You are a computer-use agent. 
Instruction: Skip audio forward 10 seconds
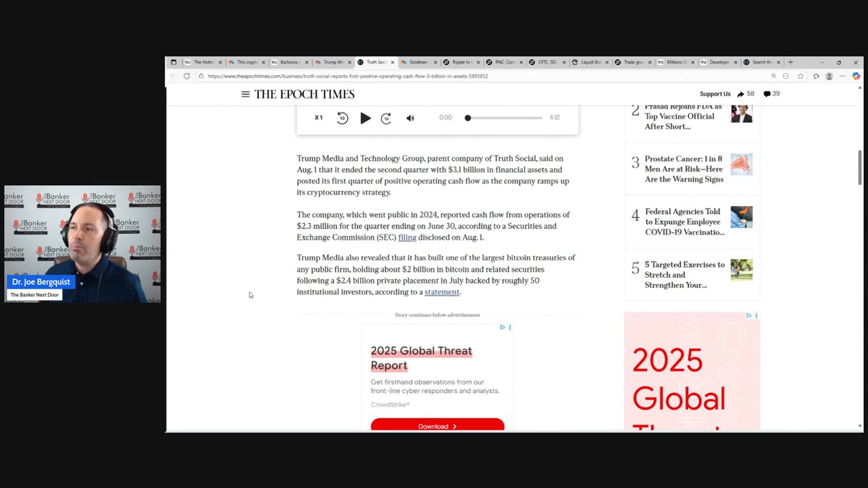[x=387, y=118]
